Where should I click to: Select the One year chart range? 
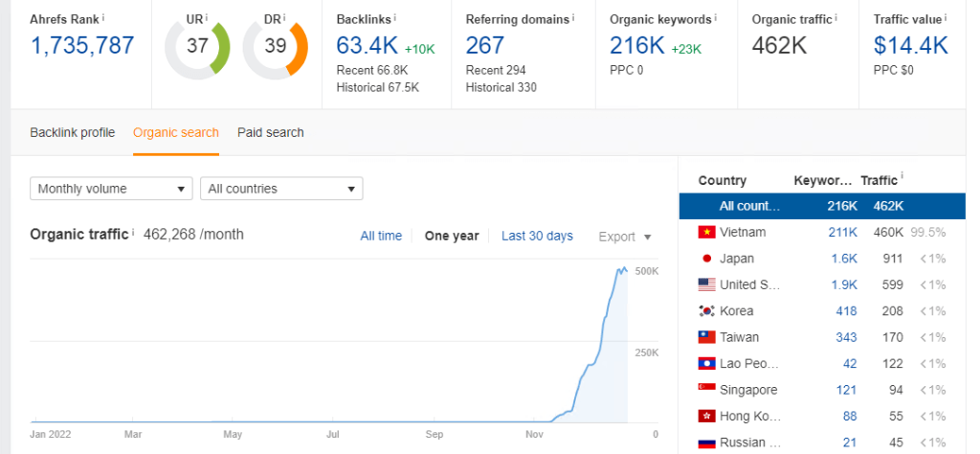click(452, 236)
